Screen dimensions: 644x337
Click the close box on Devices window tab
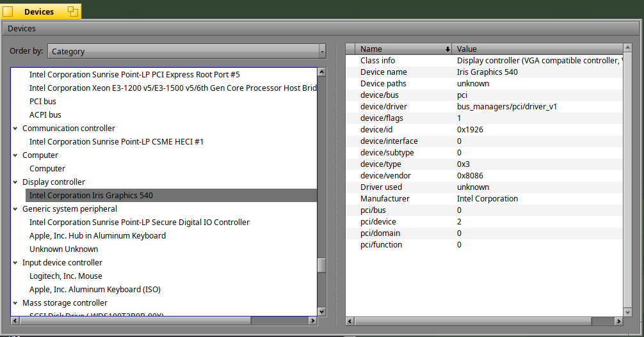[8, 12]
